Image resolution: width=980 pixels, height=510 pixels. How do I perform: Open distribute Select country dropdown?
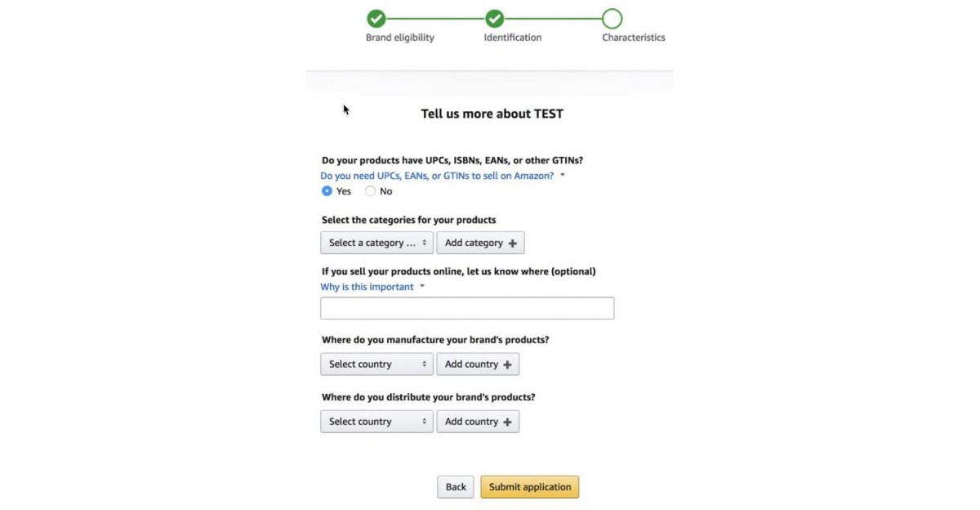tap(376, 421)
